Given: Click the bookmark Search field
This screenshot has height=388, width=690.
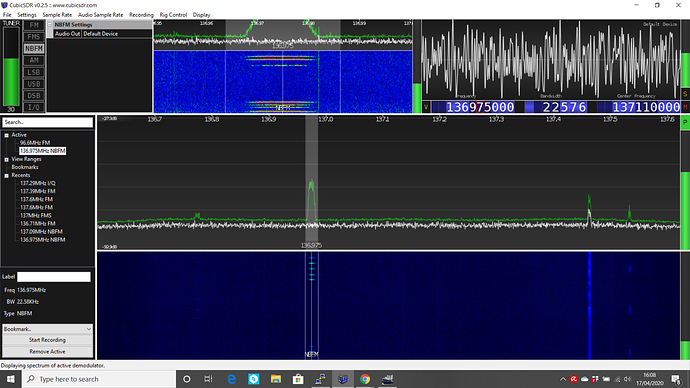Looking at the screenshot, I should point(48,122).
